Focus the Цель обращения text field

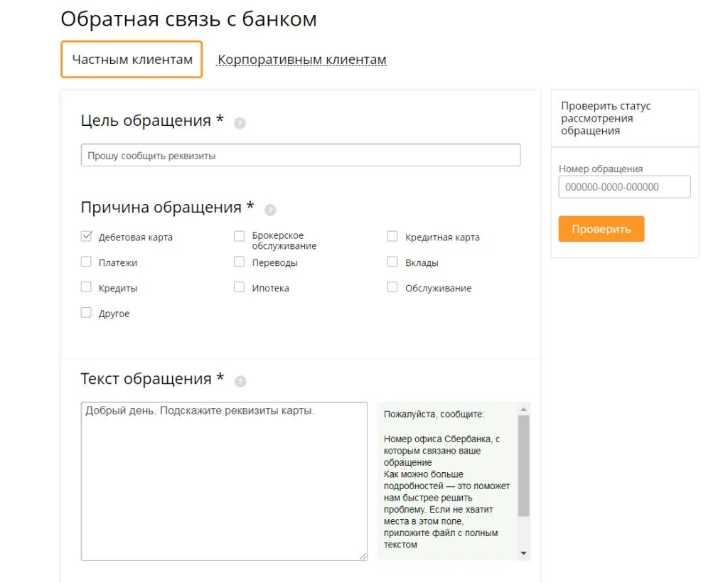pos(301,155)
